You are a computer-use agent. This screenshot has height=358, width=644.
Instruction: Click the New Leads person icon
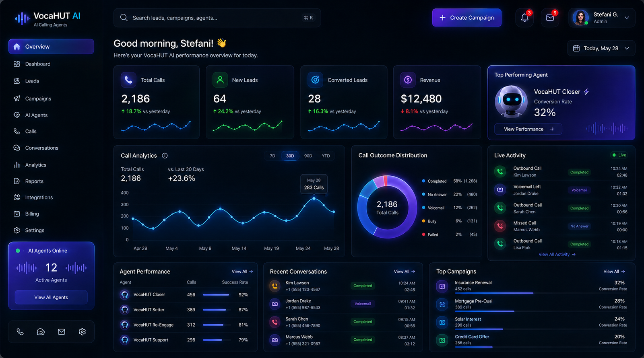[220, 80]
